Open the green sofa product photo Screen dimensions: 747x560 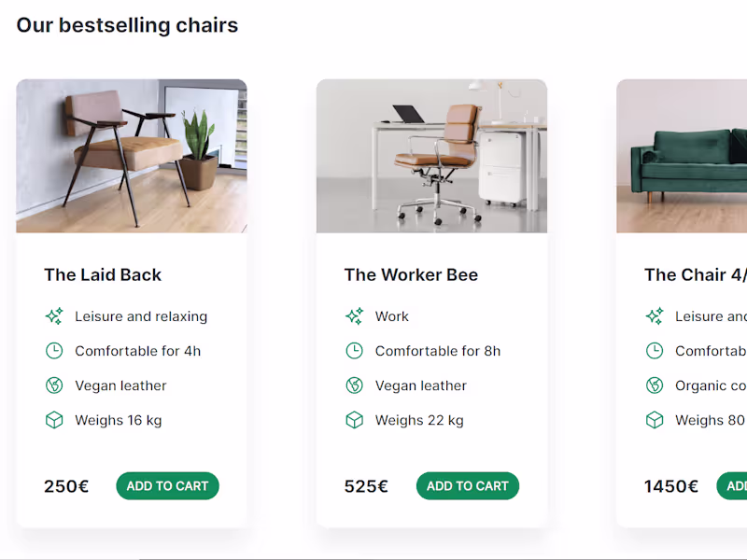[682, 156]
